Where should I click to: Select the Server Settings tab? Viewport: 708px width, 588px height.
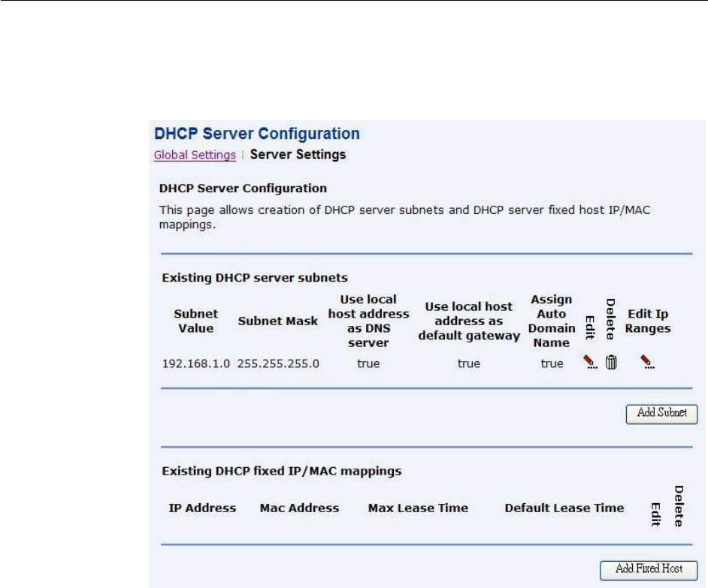pyautogui.click(x=298, y=155)
